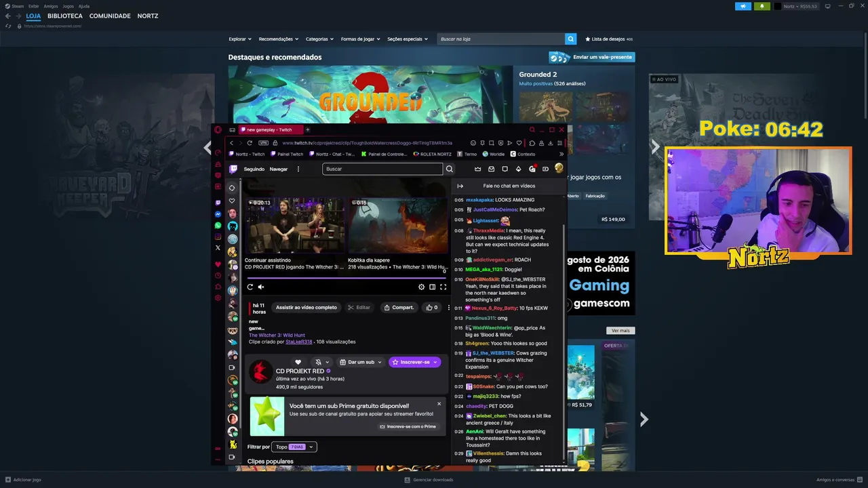Viewport: 868px width, 488px height.
Task: Expand Steam 'Categorias' store menu
Action: pyautogui.click(x=319, y=39)
